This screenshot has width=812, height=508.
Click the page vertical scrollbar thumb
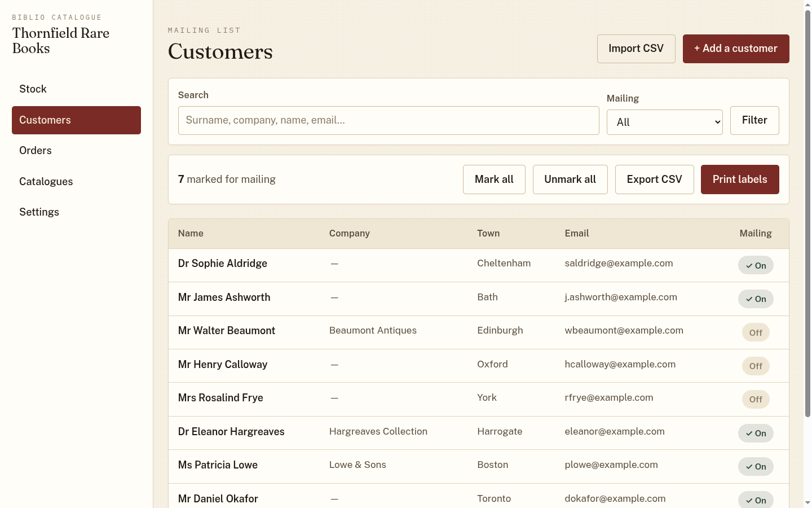[807, 213]
